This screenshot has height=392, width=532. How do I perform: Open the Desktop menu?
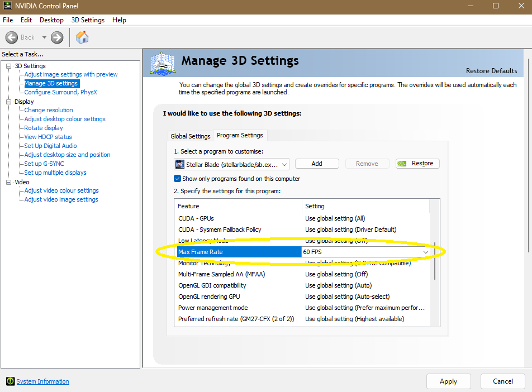51,20
